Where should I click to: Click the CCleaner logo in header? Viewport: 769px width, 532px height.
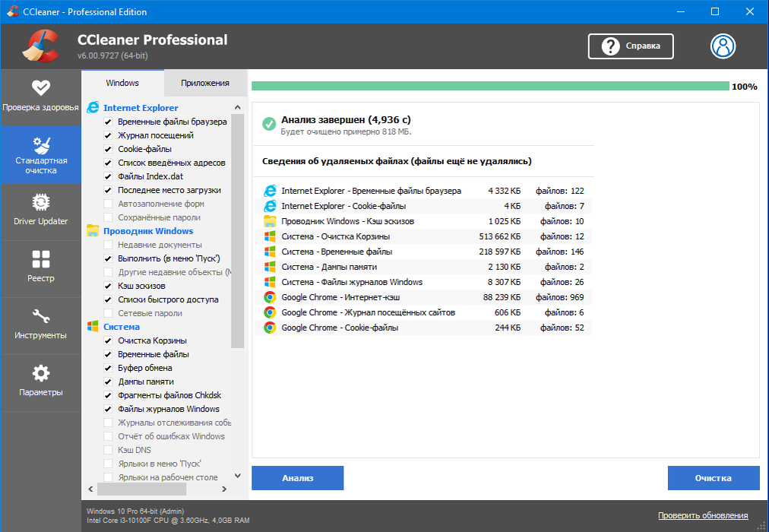tap(41, 46)
